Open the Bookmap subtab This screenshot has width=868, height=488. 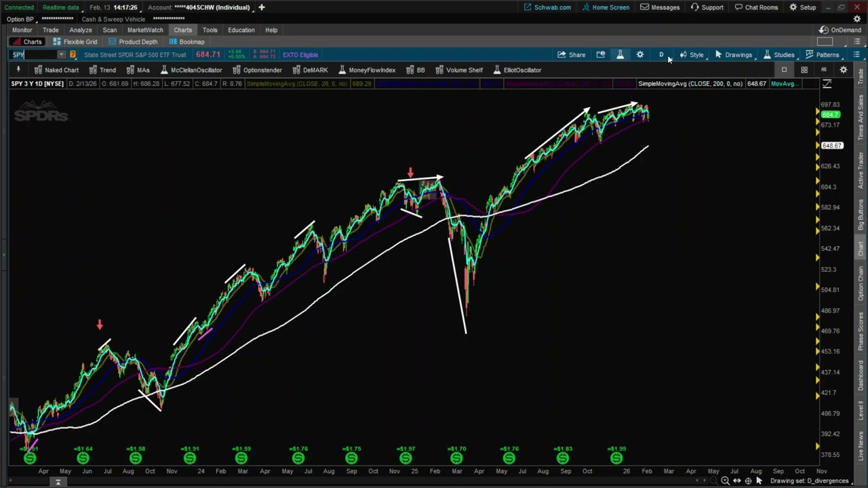(x=186, y=42)
